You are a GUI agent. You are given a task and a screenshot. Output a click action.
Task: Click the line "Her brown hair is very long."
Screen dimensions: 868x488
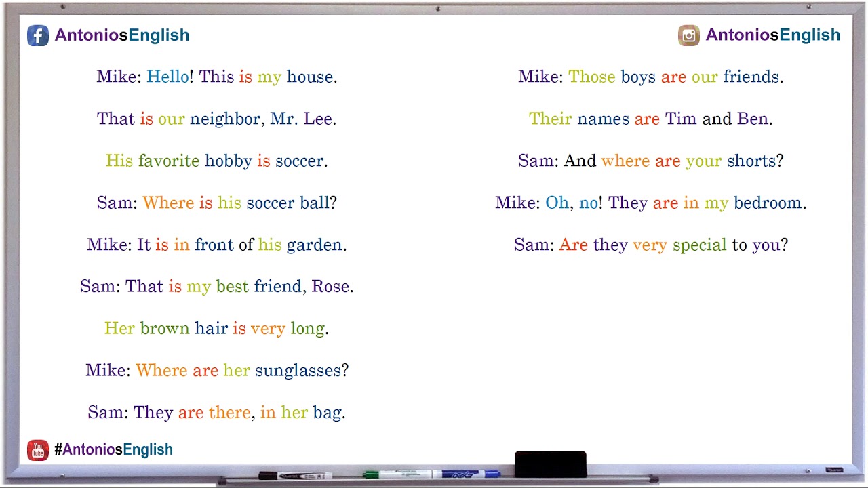(217, 328)
